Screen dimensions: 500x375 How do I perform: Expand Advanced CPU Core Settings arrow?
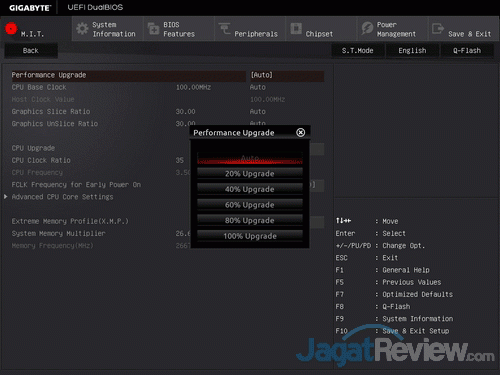(6, 197)
